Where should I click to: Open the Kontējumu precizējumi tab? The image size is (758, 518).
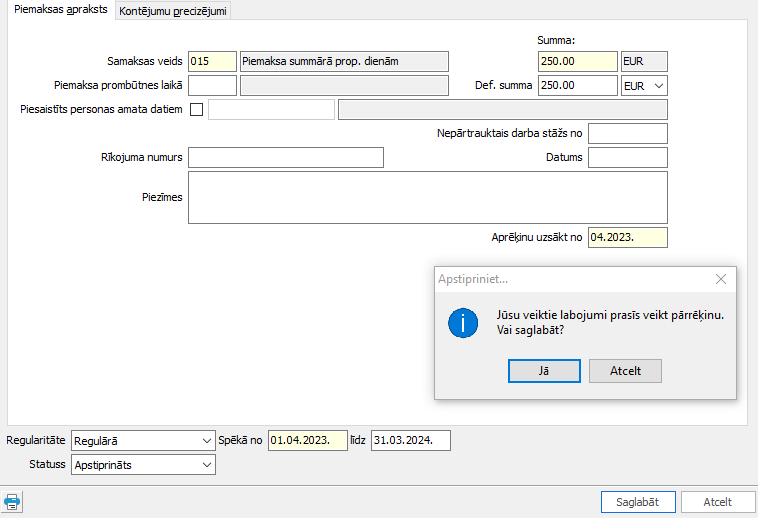tap(173, 11)
